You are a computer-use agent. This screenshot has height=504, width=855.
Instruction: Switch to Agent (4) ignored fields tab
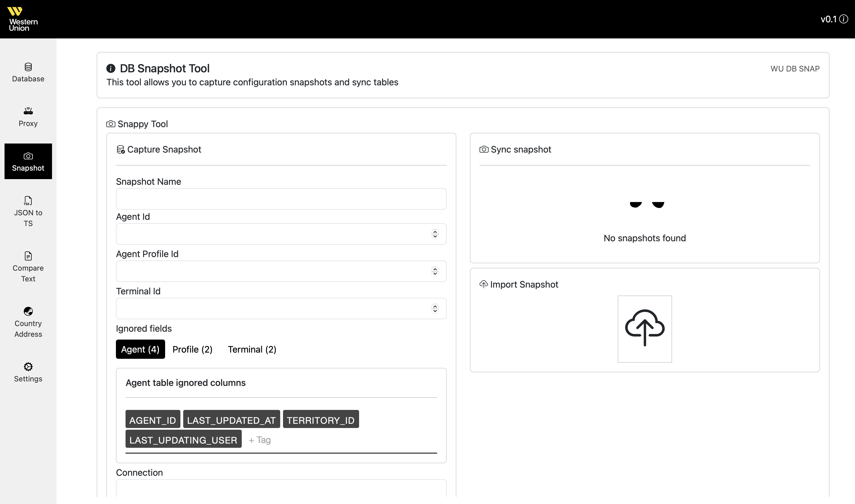(x=140, y=349)
